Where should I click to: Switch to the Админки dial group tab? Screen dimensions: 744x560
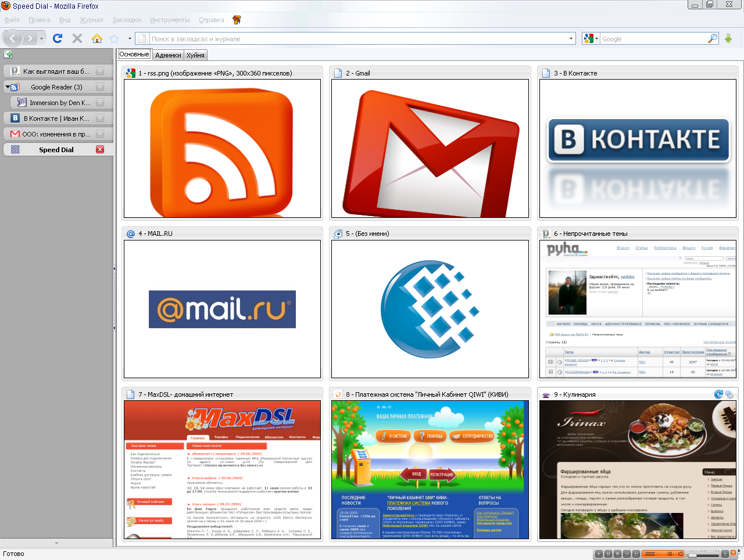(x=168, y=55)
